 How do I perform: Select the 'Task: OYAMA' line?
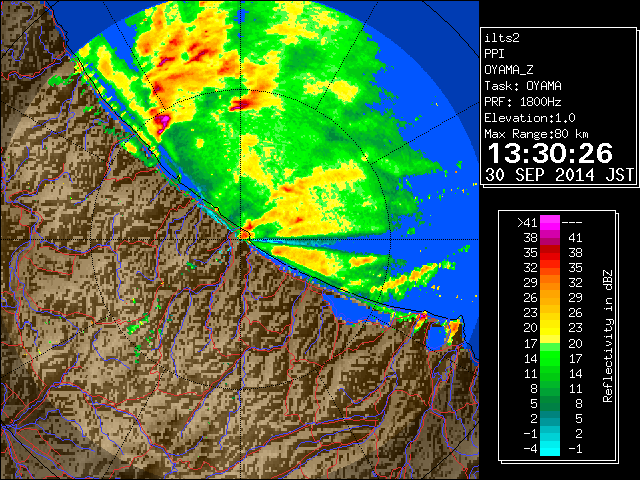523,86
